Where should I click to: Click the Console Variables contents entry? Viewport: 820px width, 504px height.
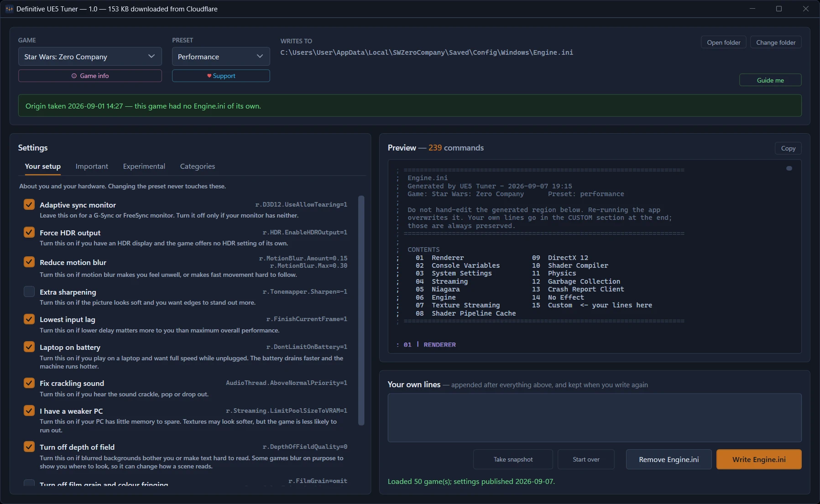465,265
